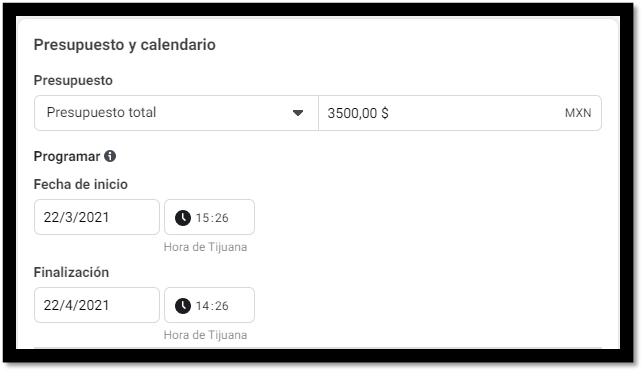Open the Presupuesto total budget type selector
Viewport: 643px width, 372px height.
[x=176, y=113]
